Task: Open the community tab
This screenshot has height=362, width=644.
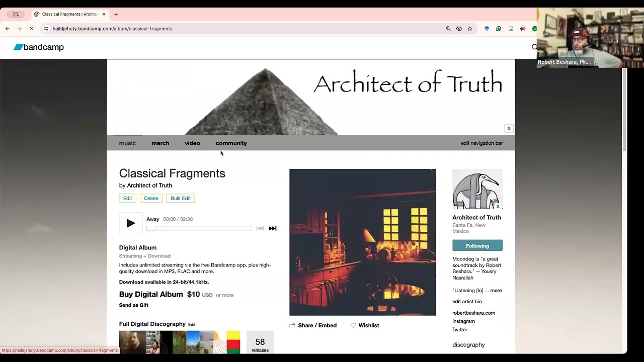Action: pyautogui.click(x=231, y=143)
